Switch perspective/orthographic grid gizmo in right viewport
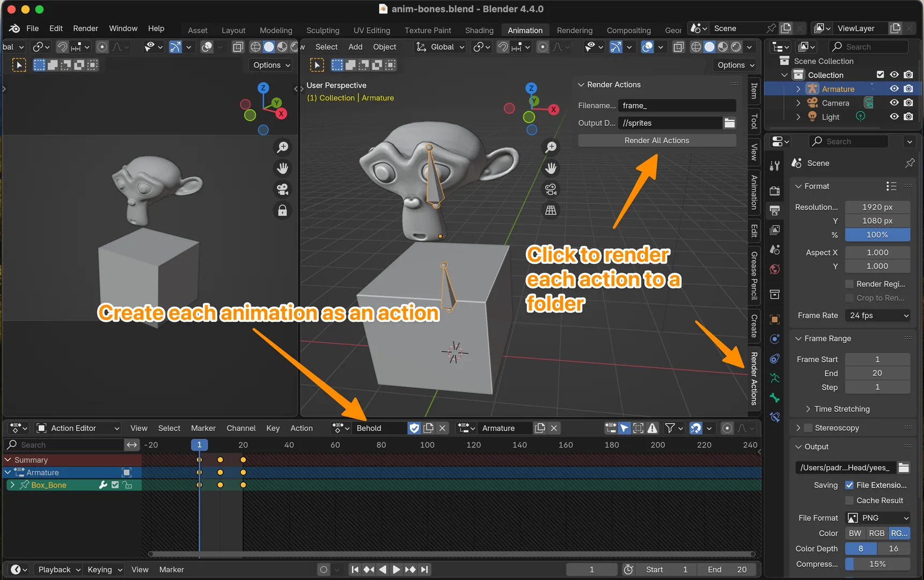This screenshot has height=580, width=924. 551,211
